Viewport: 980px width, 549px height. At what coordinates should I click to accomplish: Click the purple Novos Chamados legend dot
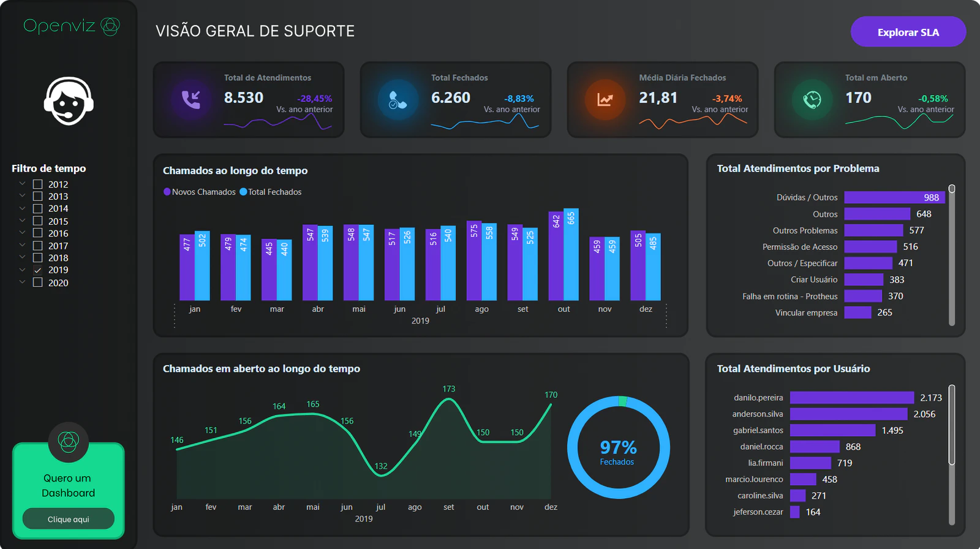167,192
